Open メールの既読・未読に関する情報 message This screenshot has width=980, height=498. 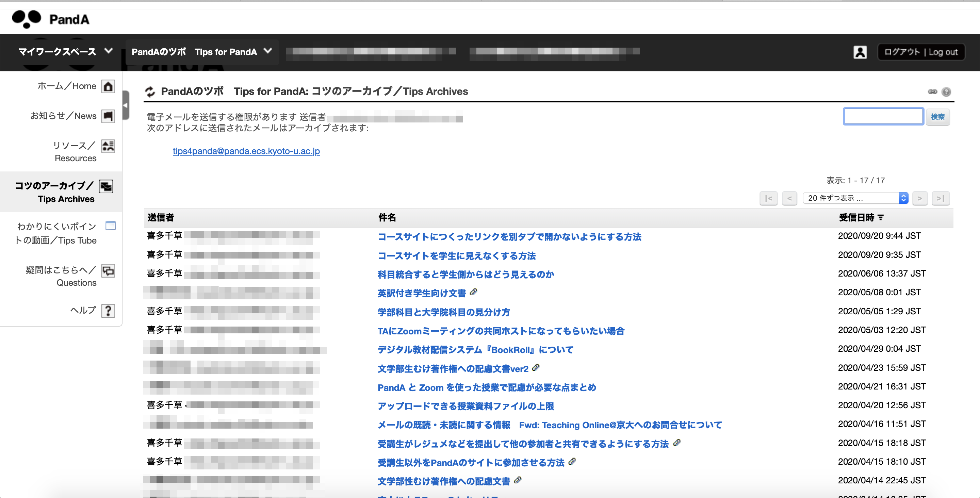550,425
